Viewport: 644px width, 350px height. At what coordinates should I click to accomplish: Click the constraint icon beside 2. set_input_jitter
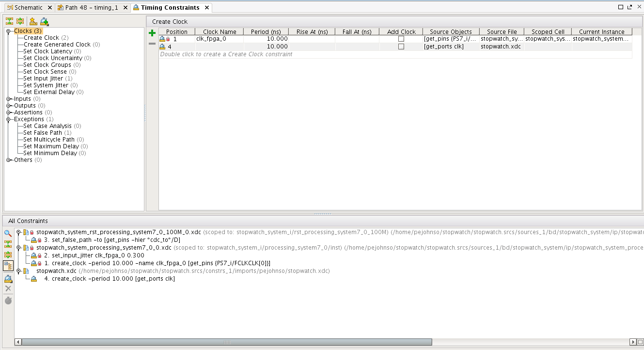33,255
